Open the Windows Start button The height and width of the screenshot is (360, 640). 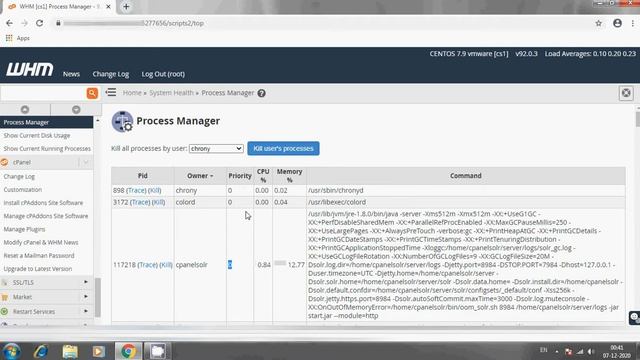[x=11, y=351]
